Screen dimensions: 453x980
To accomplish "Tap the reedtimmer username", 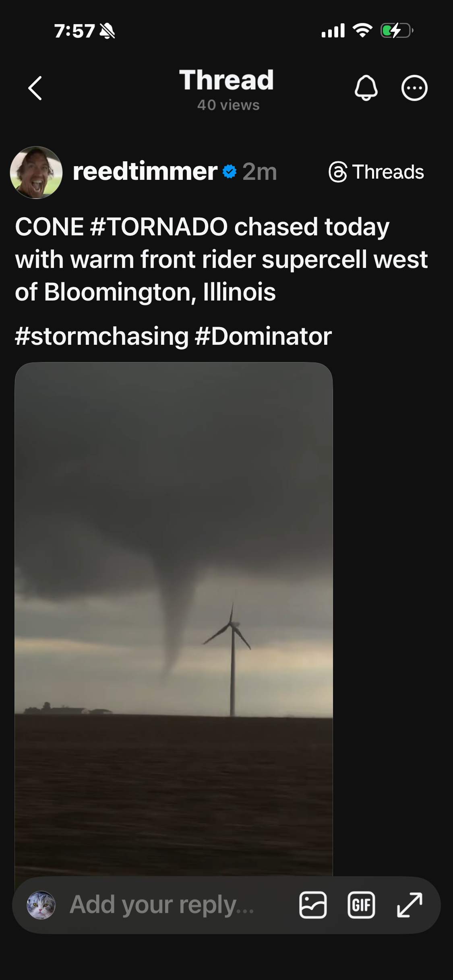I will point(145,172).
